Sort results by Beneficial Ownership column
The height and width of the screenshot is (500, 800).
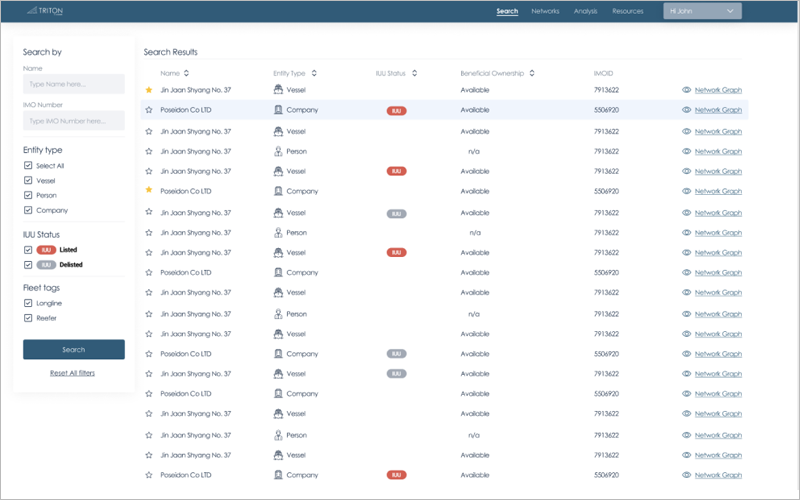tap(532, 73)
